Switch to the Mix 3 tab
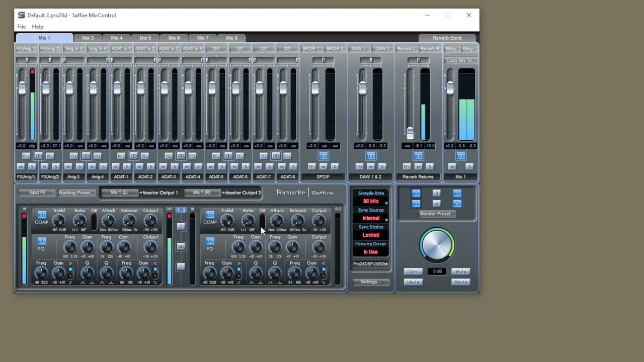This screenshot has height=362, width=644. click(88, 38)
